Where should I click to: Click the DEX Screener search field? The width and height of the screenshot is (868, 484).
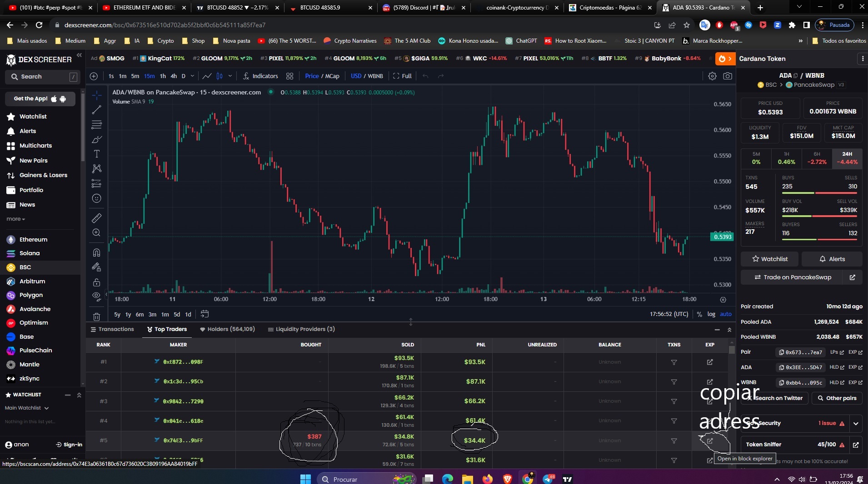(43, 77)
